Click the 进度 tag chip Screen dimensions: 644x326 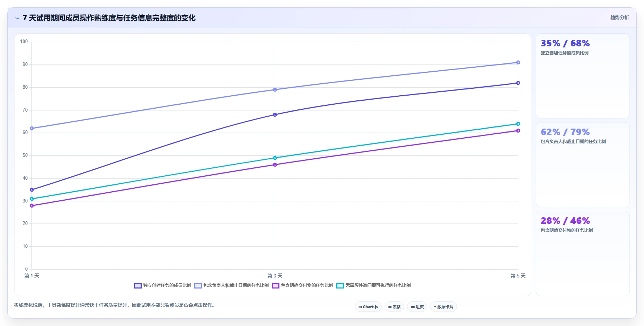click(417, 307)
